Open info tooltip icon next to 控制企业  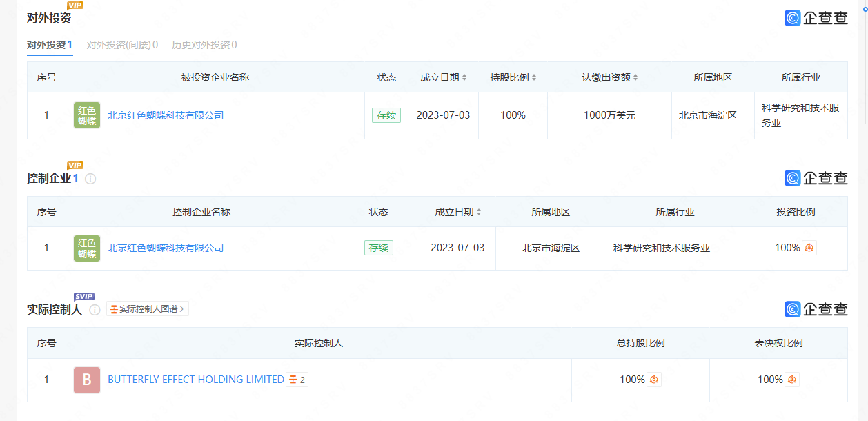(90, 179)
